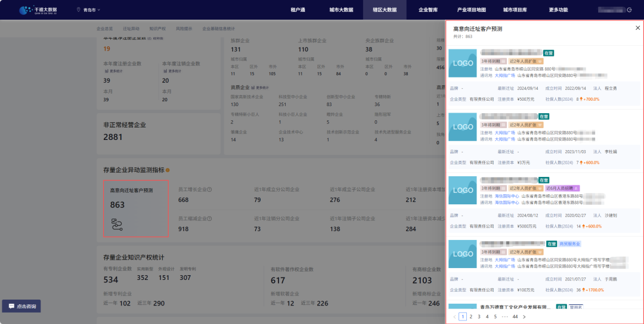Switch to the 企业基础信息统计 tab
Screen dimensions: 644x324
coord(218,29)
